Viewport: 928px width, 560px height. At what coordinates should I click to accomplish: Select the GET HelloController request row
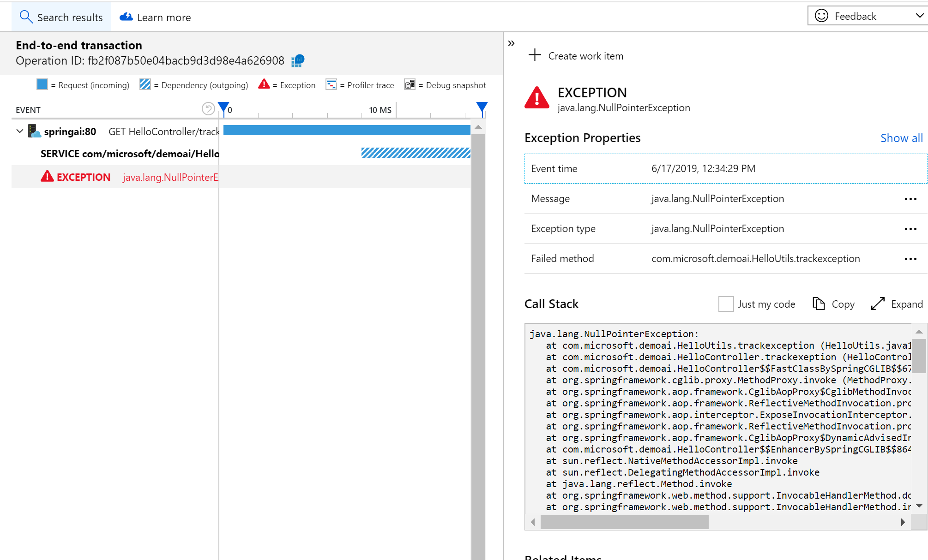coord(164,132)
